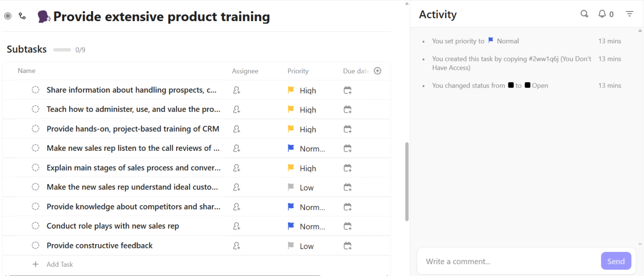Click assignee icon for Provide hands-on CRM training

pos(236,129)
